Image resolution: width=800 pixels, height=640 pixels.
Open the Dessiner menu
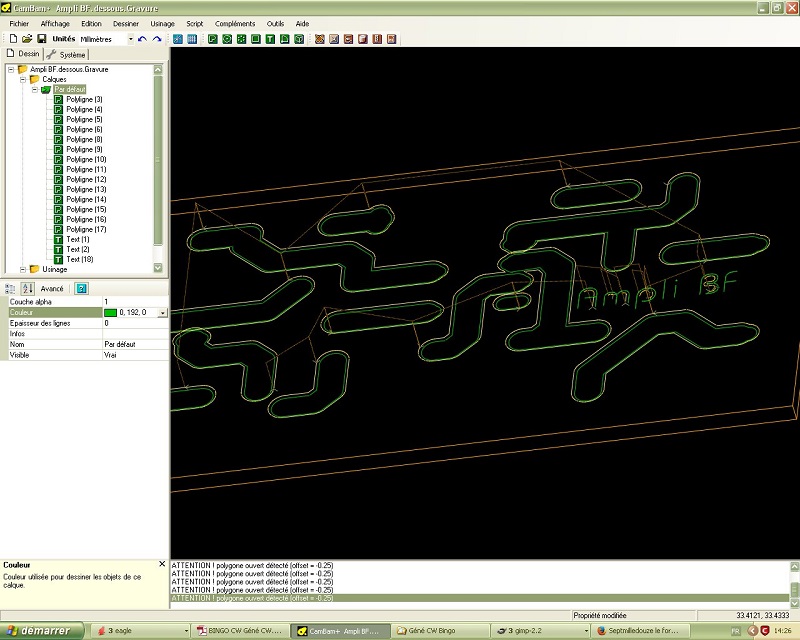tap(126, 23)
